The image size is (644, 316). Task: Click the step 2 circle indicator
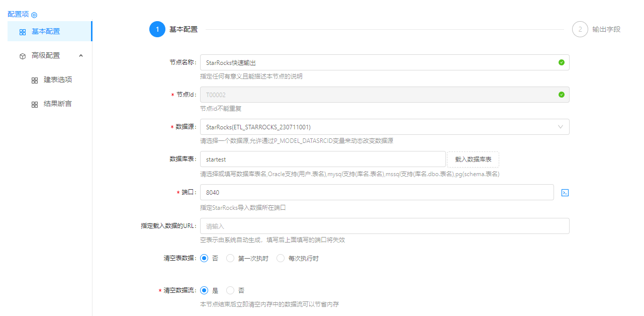point(580,29)
